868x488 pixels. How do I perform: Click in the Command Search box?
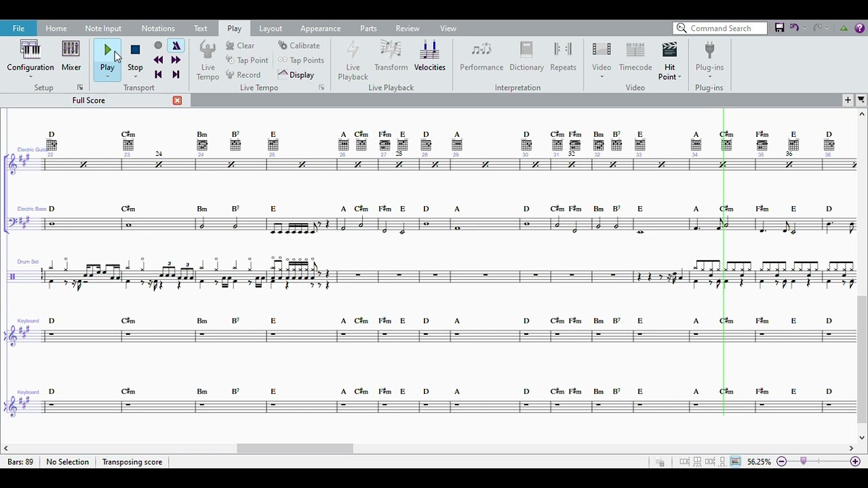[720, 28]
